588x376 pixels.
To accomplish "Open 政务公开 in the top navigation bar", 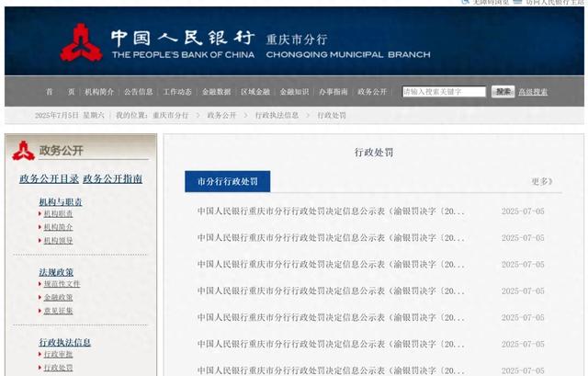I will pos(372,92).
